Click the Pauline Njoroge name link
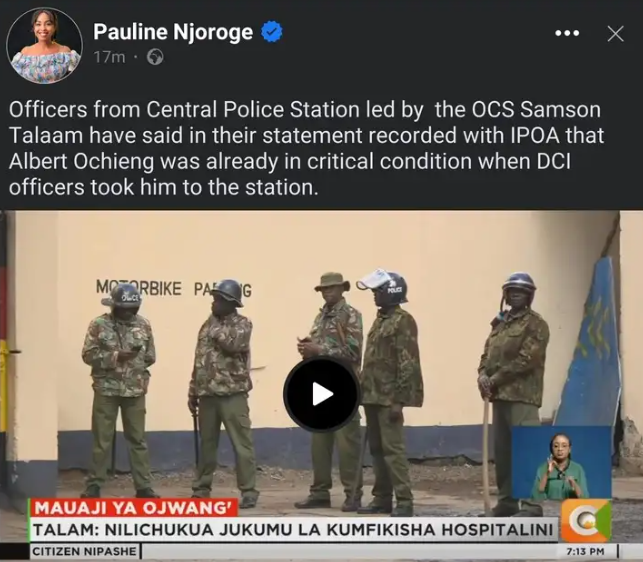 [x=173, y=32]
